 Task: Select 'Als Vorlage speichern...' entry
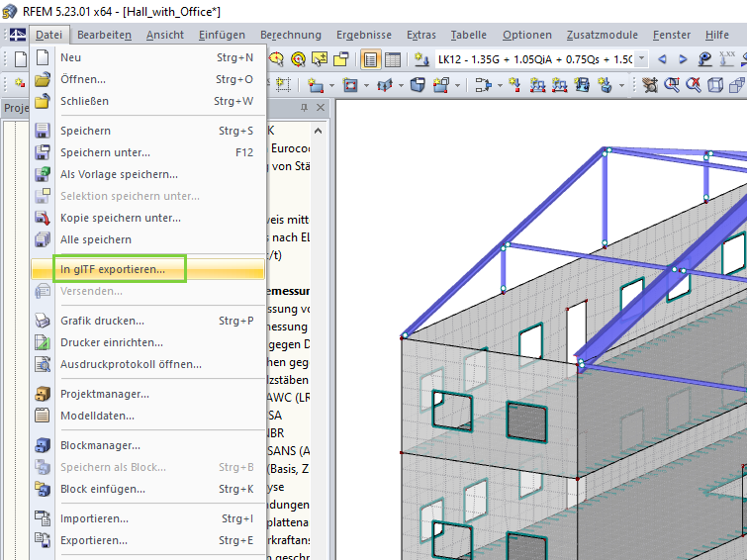pyautogui.click(x=147, y=174)
